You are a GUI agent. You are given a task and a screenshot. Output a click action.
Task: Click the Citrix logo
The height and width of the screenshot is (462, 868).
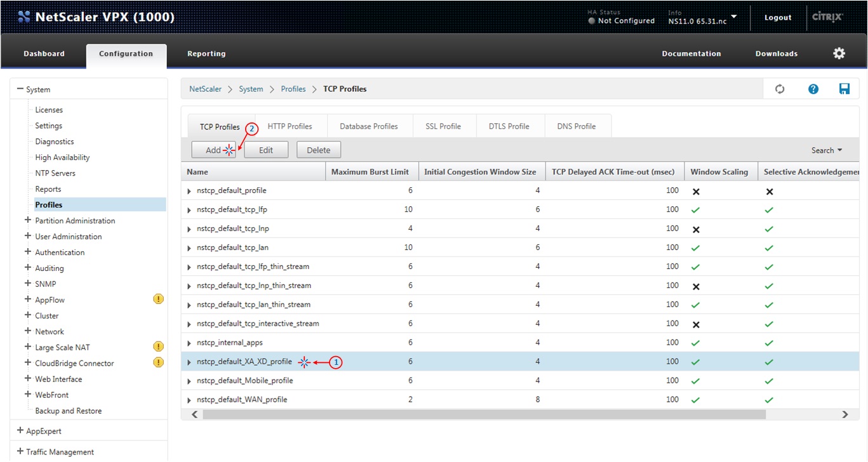(x=828, y=17)
